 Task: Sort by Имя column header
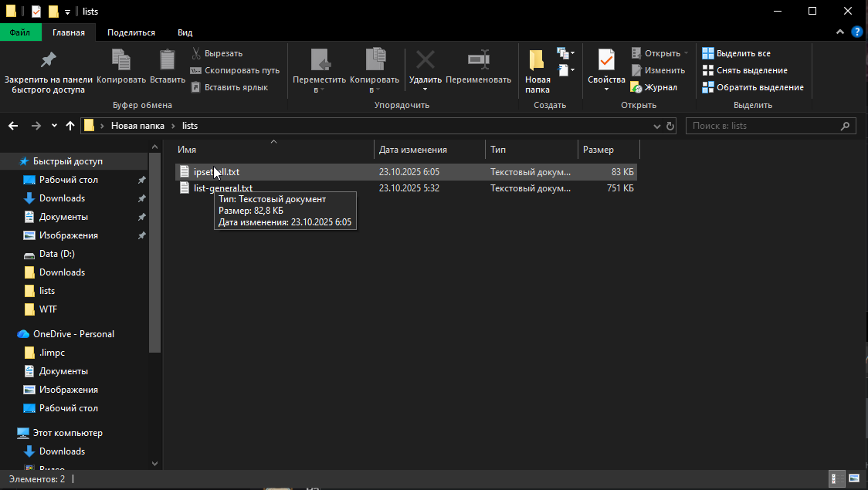coord(273,150)
